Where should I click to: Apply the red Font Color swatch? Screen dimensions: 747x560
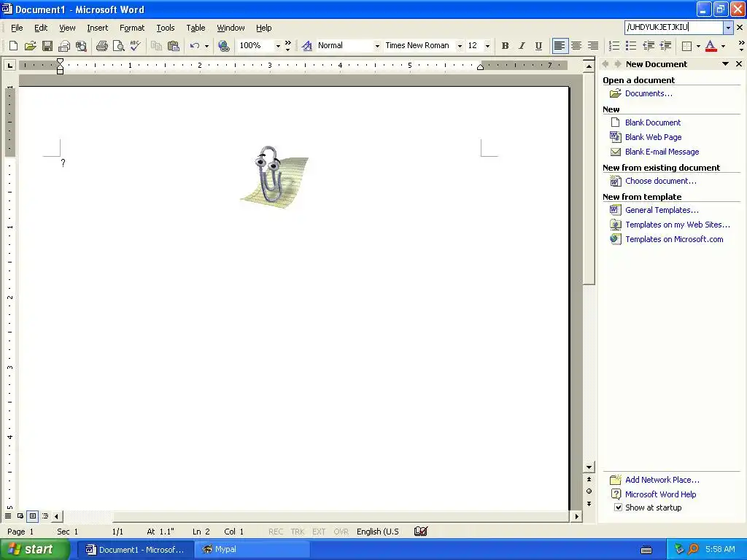tap(711, 46)
